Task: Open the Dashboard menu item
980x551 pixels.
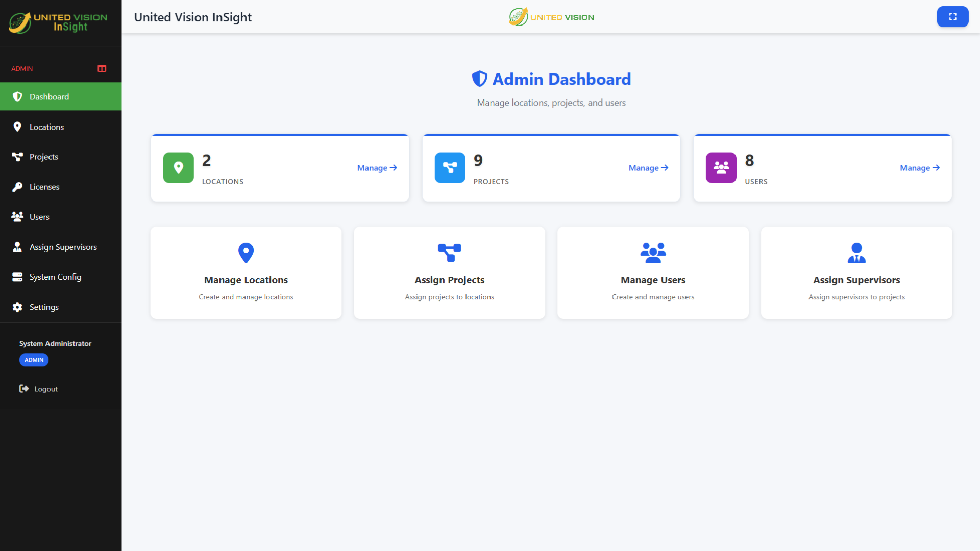Action: tap(61, 96)
